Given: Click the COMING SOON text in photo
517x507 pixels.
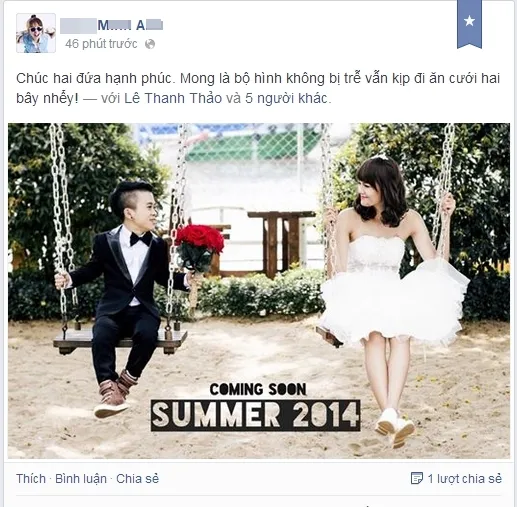Looking at the screenshot, I should pos(258,389).
